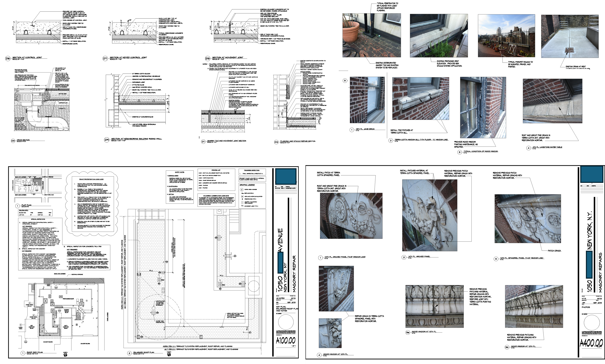The height and width of the screenshot is (364, 605).
Task: Click the 14th floor arched panel wheel photo
Action: (x=351, y=216)
